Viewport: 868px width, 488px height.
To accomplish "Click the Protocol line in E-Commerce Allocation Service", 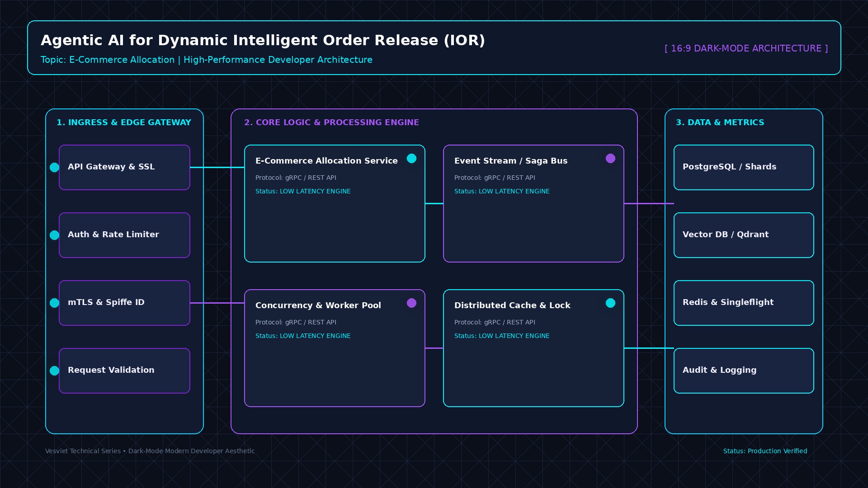I will [x=296, y=178].
